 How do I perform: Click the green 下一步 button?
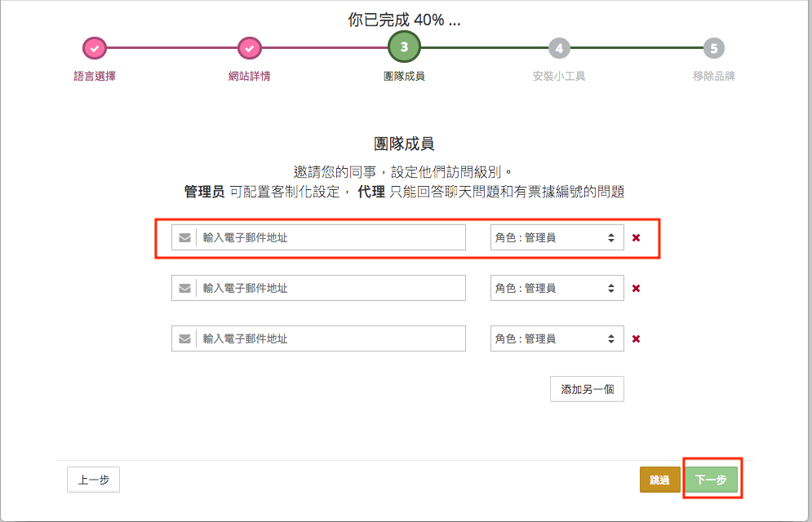click(x=710, y=480)
